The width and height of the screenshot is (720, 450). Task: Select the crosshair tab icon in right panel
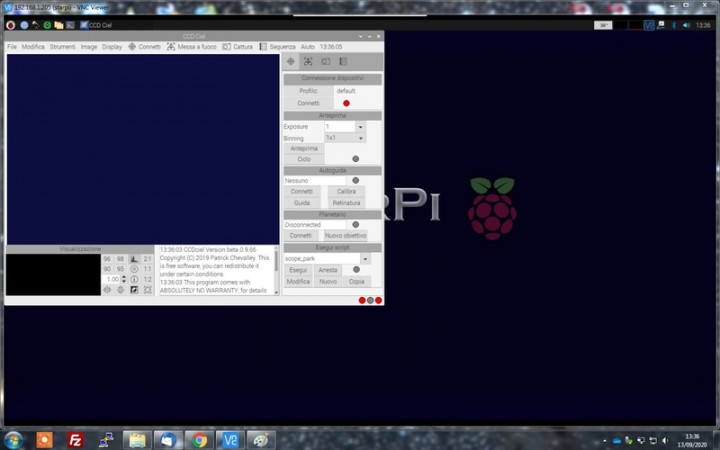291,61
